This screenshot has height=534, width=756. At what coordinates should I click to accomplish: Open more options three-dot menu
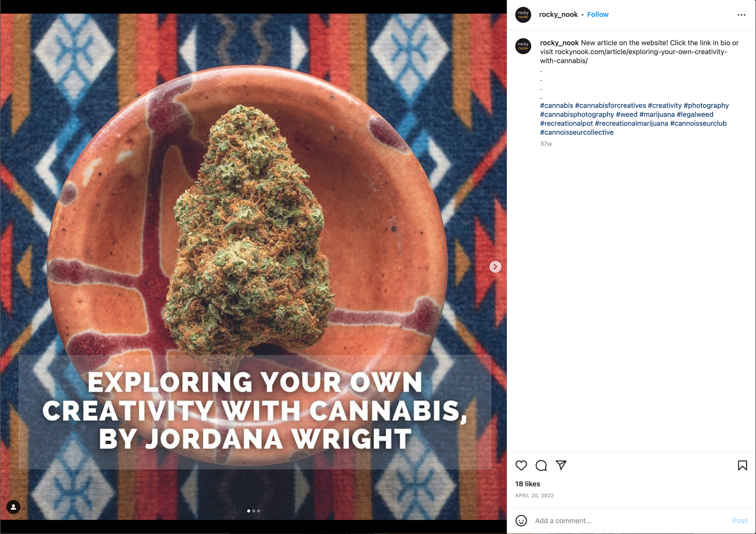741,15
